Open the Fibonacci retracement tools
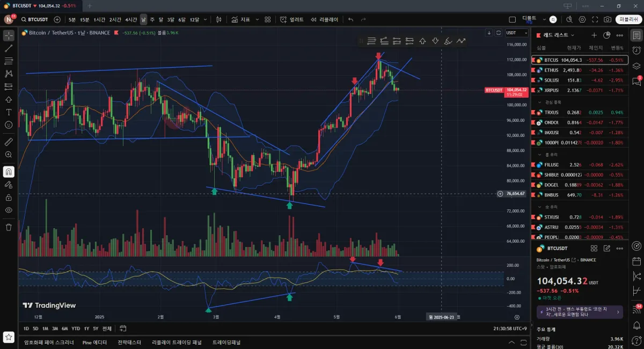Image resolution: width=644 pixels, height=349 pixels. (9, 61)
